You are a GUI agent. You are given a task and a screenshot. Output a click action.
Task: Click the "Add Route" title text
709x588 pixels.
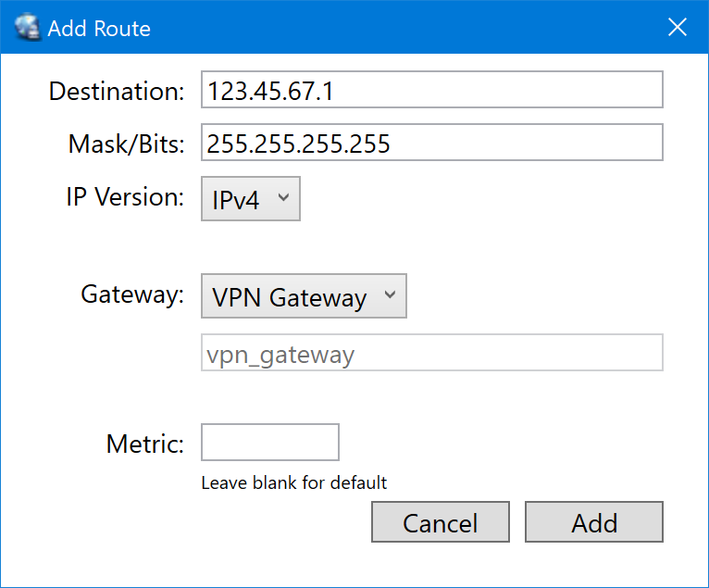click(x=99, y=29)
